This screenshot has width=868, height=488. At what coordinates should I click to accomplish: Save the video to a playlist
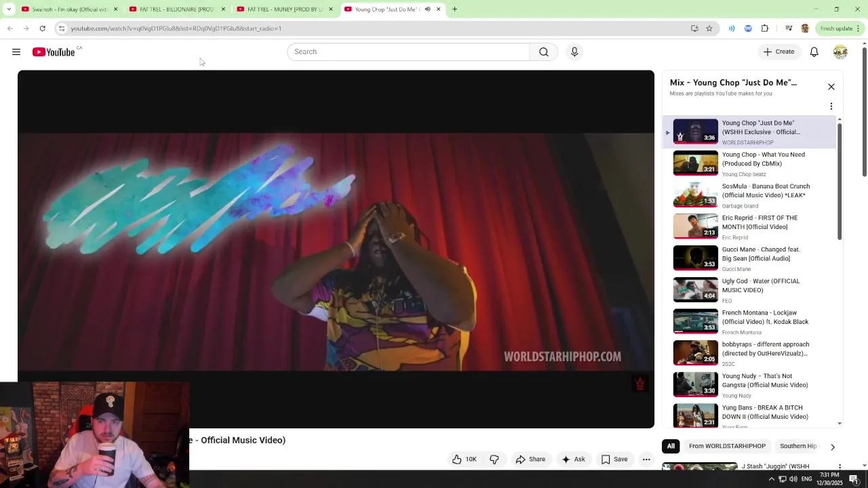614,460
